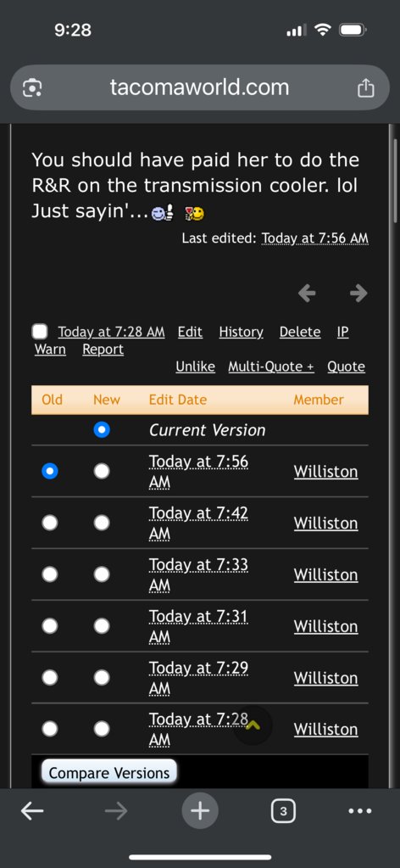Open the browser three-dot menu
Screen dimensions: 400x868
(360, 811)
